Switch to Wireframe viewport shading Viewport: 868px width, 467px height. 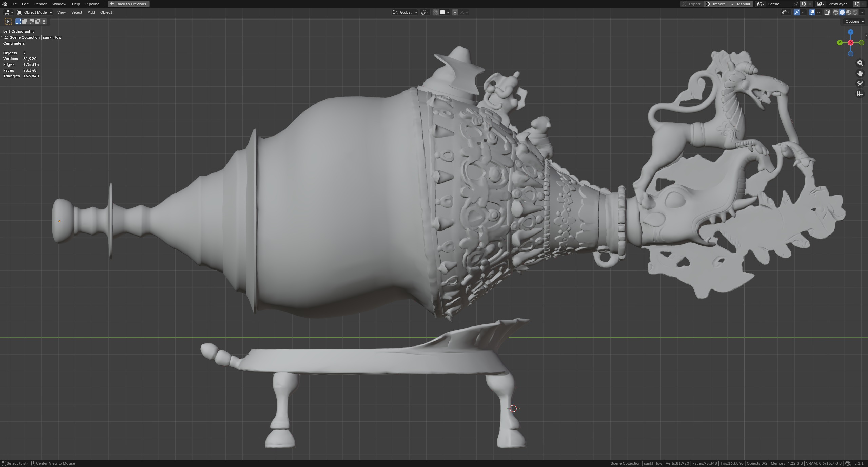pos(836,12)
